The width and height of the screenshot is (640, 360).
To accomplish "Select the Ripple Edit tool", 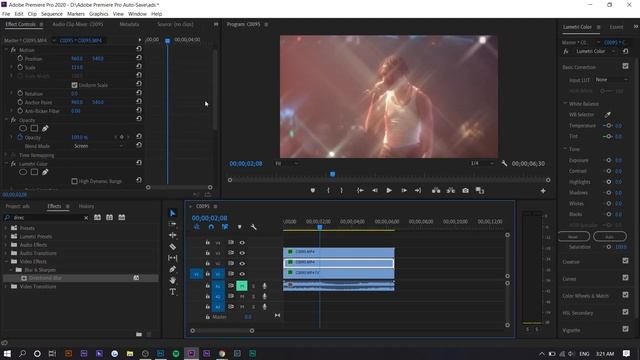I will coord(172,235).
